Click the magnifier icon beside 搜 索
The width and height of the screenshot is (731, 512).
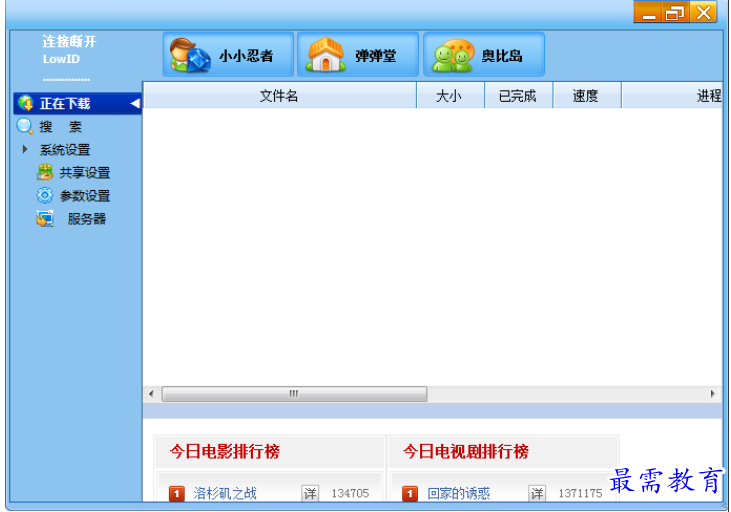tap(24, 126)
